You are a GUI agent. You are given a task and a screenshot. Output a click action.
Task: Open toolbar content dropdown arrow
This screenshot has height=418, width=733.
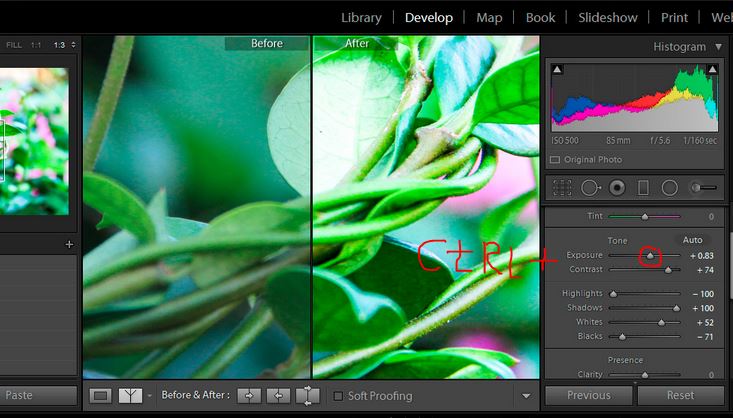(x=526, y=396)
